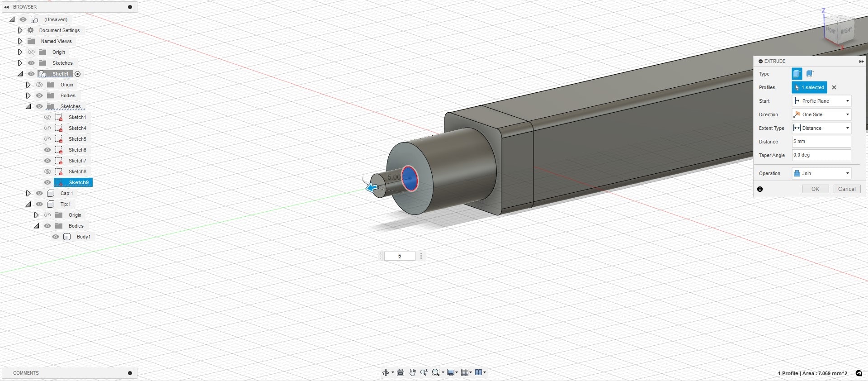Click the Cap:1 component icon

pyautogui.click(x=51, y=193)
